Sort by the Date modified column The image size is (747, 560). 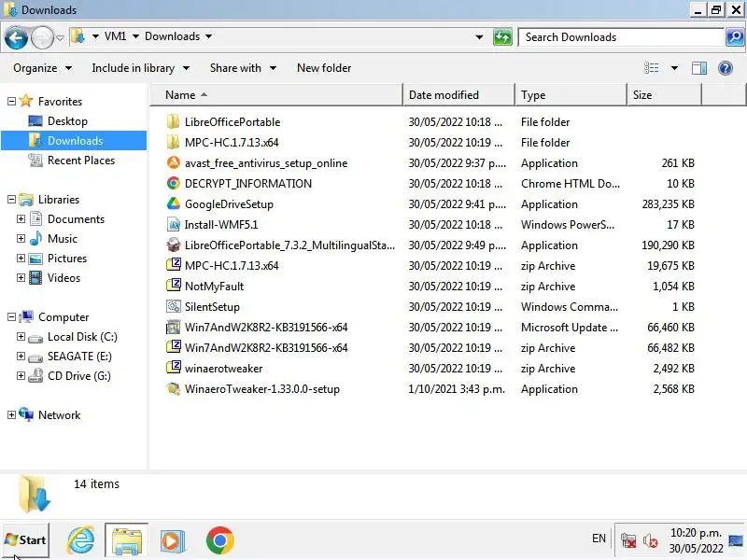pos(458,95)
